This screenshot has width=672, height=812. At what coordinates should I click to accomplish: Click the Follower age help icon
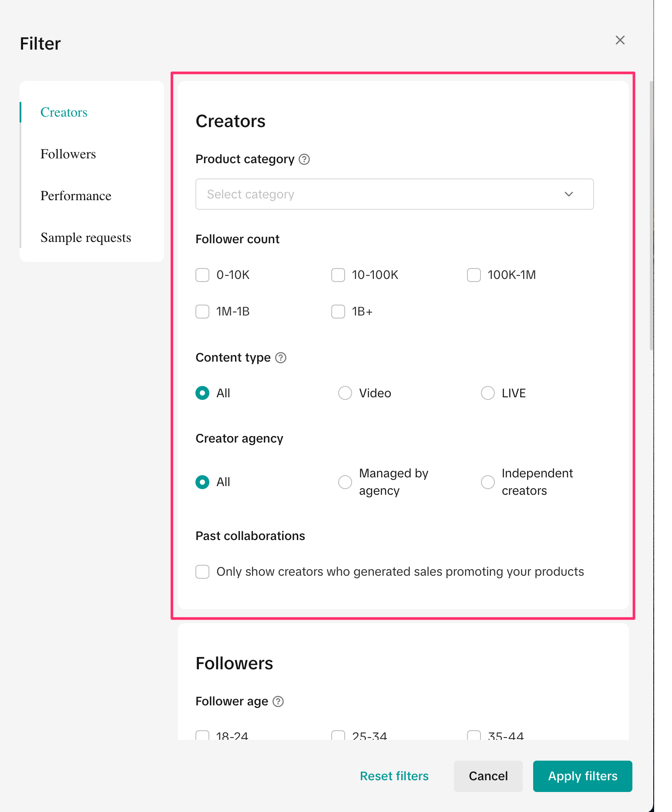click(278, 701)
